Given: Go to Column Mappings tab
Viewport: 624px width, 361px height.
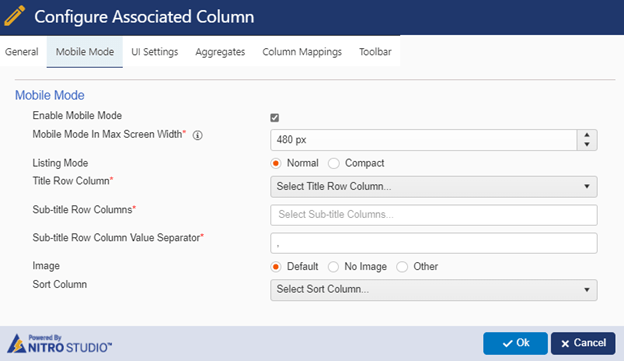Looking at the screenshot, I should coord(302,52).
